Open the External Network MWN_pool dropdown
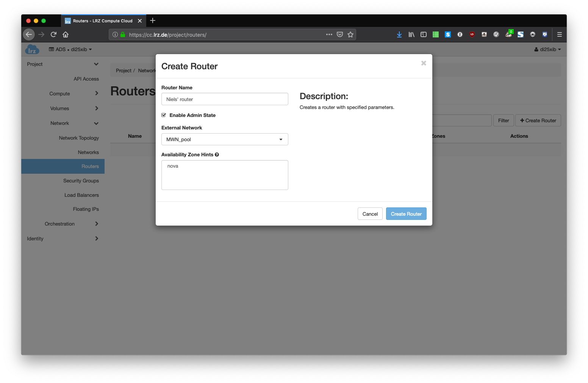 tap(225, 139)
